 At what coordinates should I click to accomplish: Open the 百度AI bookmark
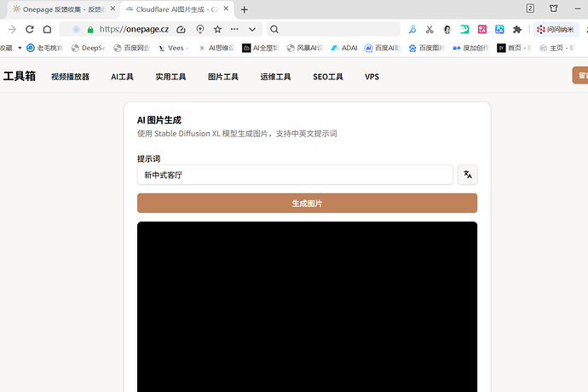tap(383, 48)
